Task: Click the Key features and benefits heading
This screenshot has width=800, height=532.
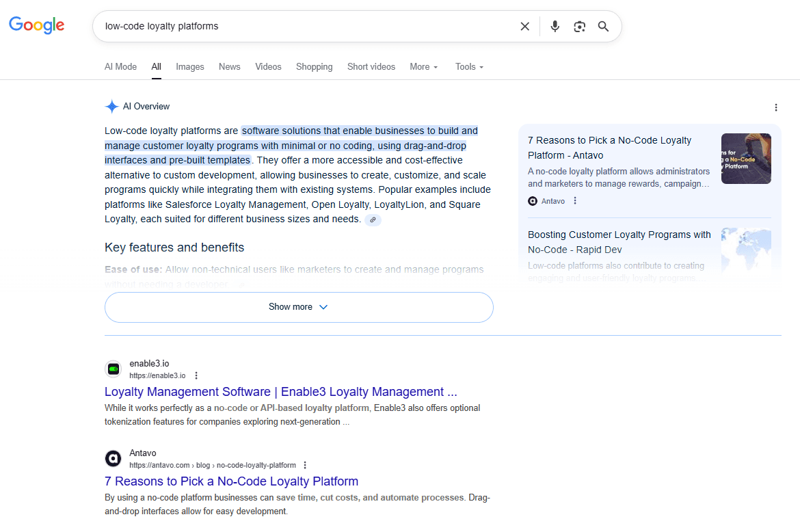Action: point(174,248)
